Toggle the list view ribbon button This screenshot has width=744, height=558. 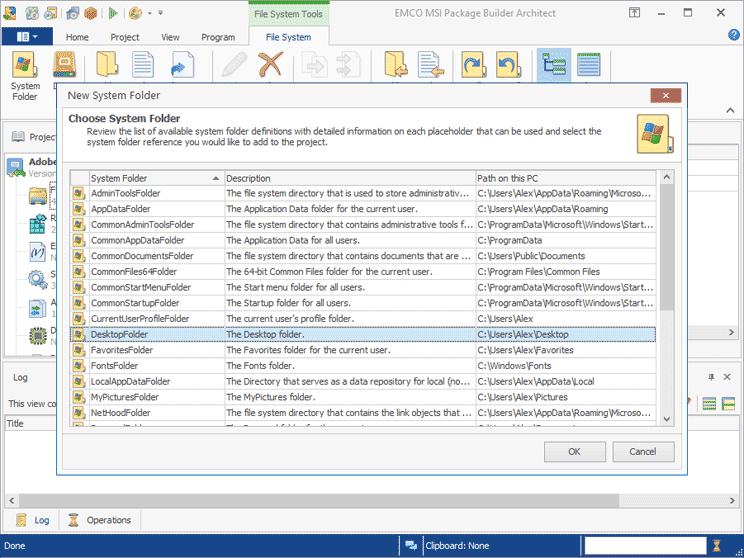coord(589,67)
